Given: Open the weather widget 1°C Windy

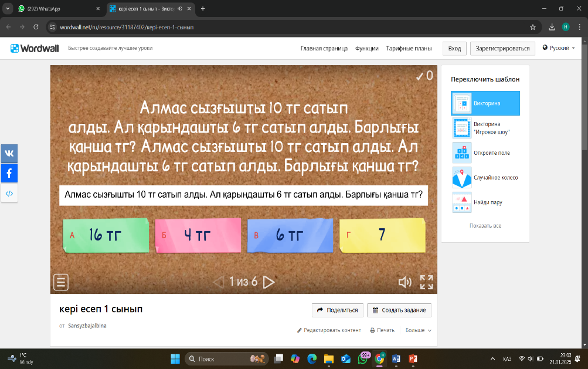Looking at the screenshot, I should tap(21, 358).
